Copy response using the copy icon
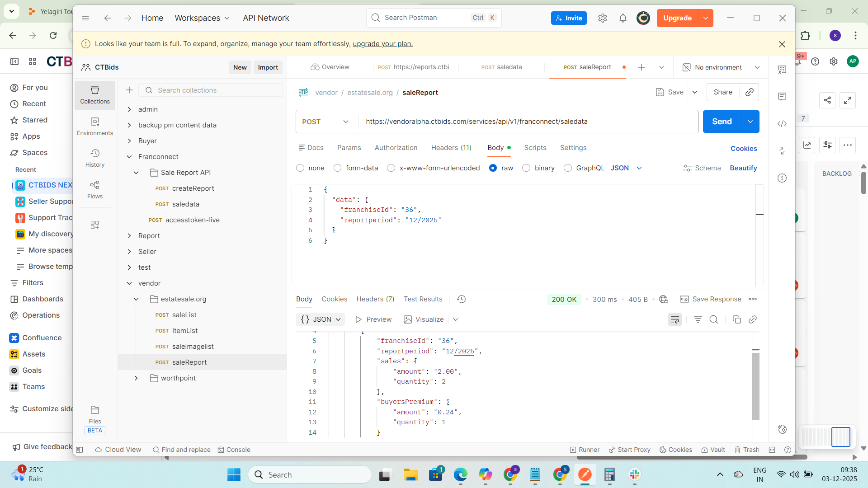The height and width of the screenshot is (488, 868). pos(736,319)
